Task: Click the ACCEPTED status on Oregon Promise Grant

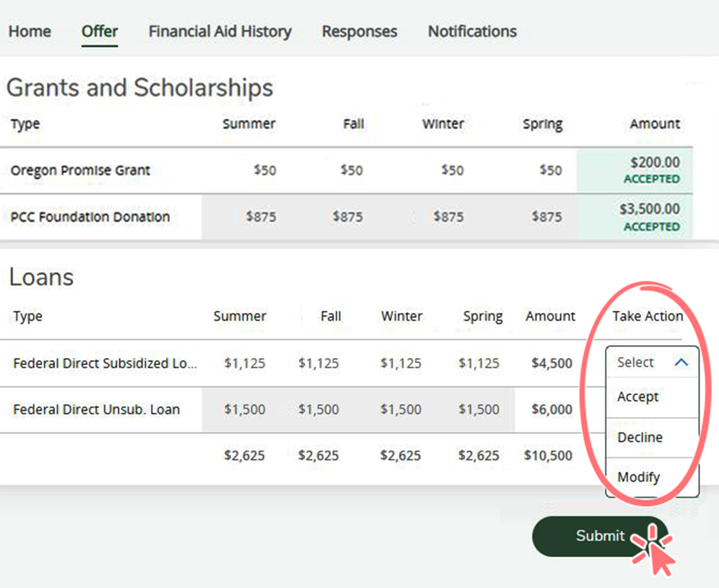Action: pos(651,179)
